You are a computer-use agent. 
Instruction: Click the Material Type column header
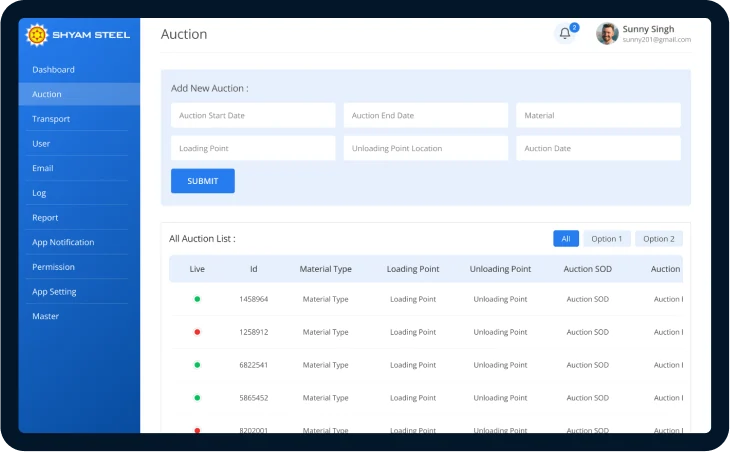[325, 269]
